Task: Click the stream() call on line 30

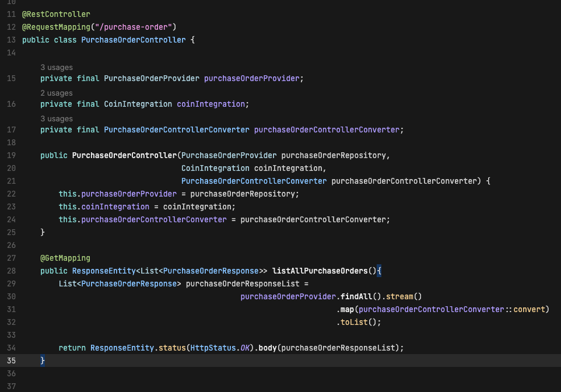Action: coord(404,297)
